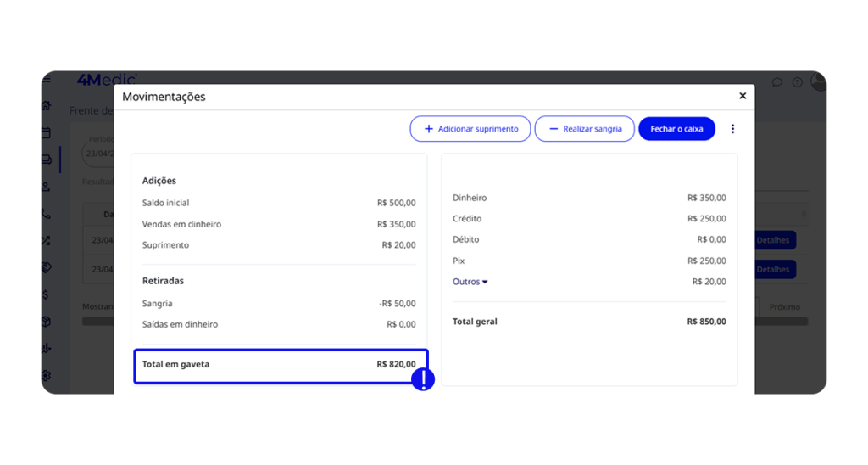The image size is (868, 465).
Task: Expand the Outros payment breakdown
Action: point(470,282)
